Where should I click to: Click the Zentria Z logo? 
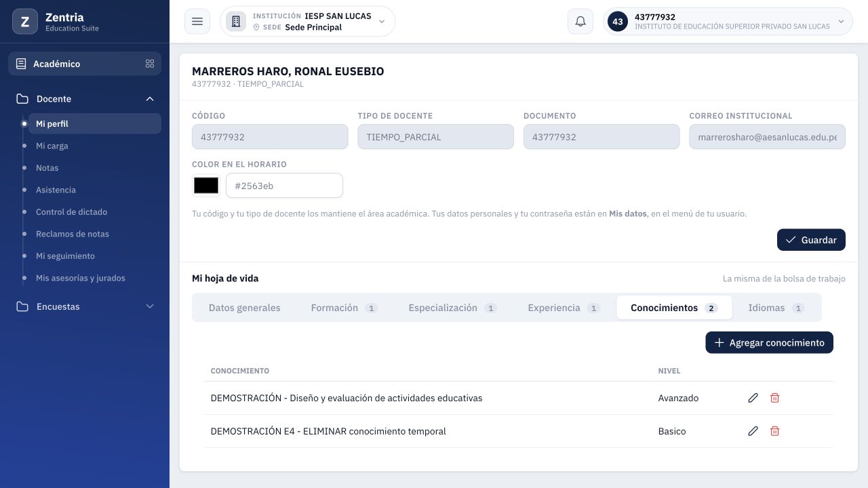25,22
